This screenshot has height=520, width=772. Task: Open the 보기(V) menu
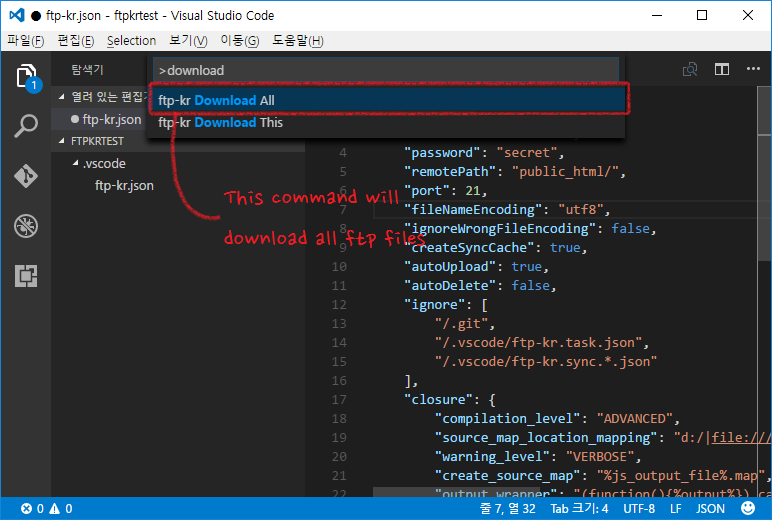pyautogui.click(x=188, y=40)
